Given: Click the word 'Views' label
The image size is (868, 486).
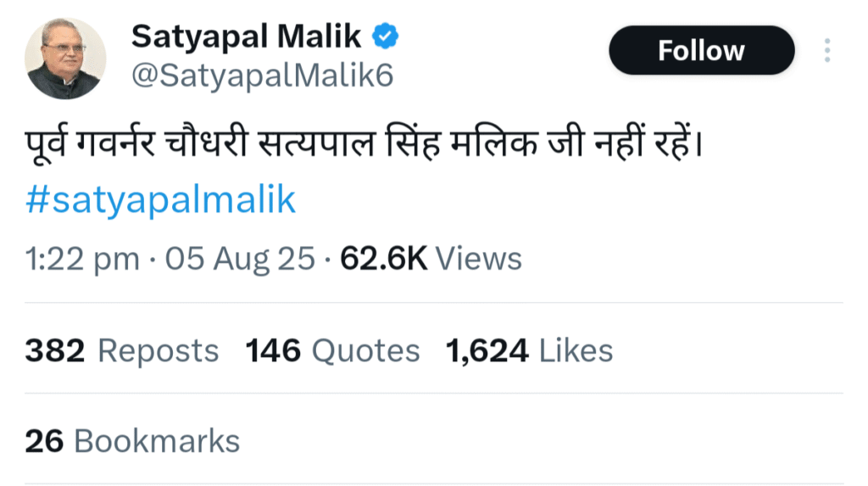Looking at the screenshot, I should pos(479,258).
